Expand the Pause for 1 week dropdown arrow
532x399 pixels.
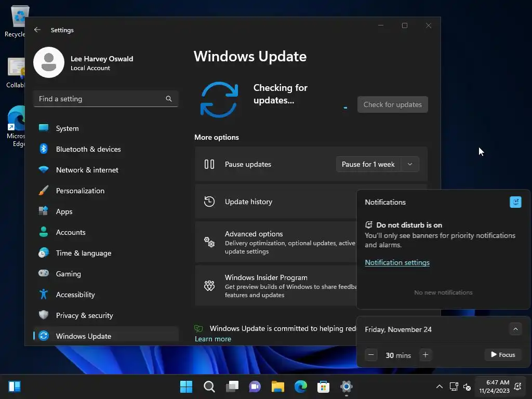410,164
